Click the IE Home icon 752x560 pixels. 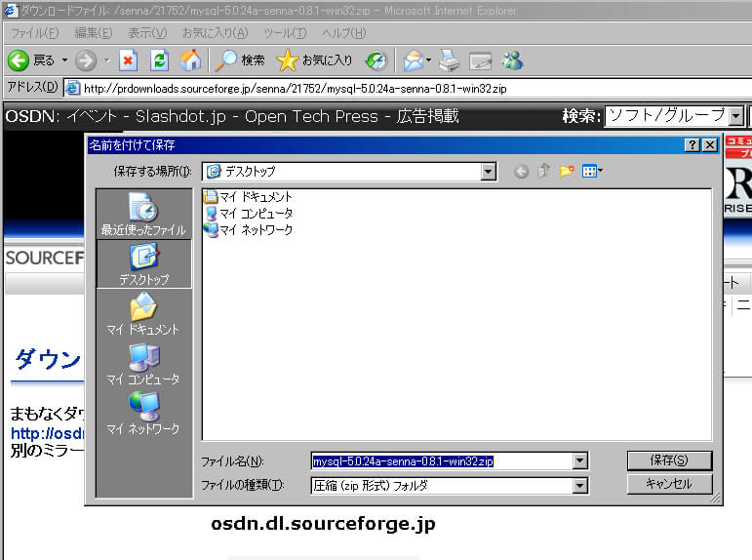pyautogui.click(x=190, y=60)
